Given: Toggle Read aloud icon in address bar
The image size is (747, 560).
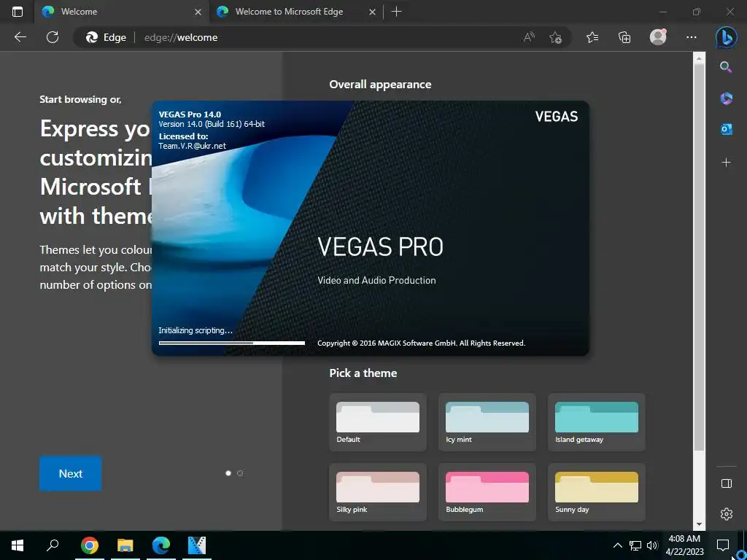Looking at the screenshot, I should [529, 37].
